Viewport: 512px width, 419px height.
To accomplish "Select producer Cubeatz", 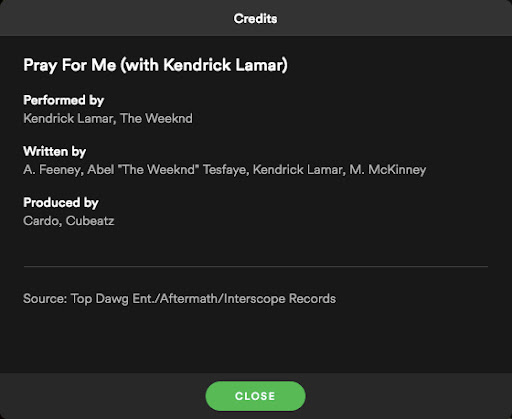I will click(90, 221).
